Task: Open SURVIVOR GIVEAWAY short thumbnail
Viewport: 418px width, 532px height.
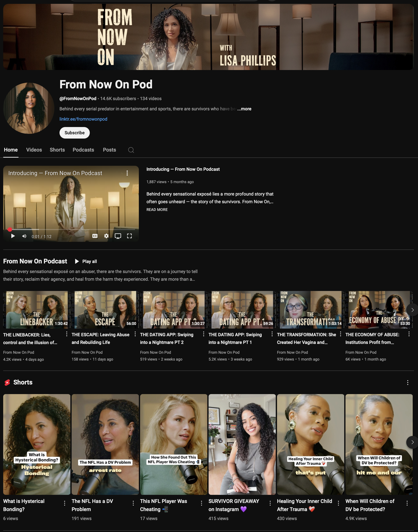Action: pos(242,444)
